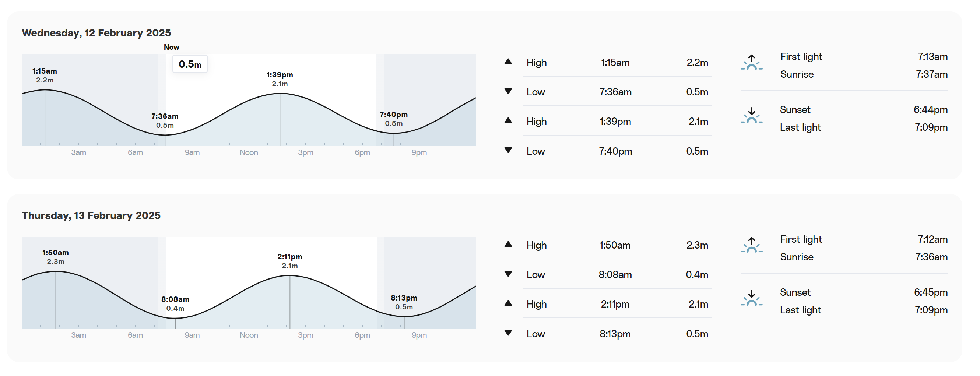Click Thursday's sunset icon next to Sunset 6:45pm

point(751,298)
